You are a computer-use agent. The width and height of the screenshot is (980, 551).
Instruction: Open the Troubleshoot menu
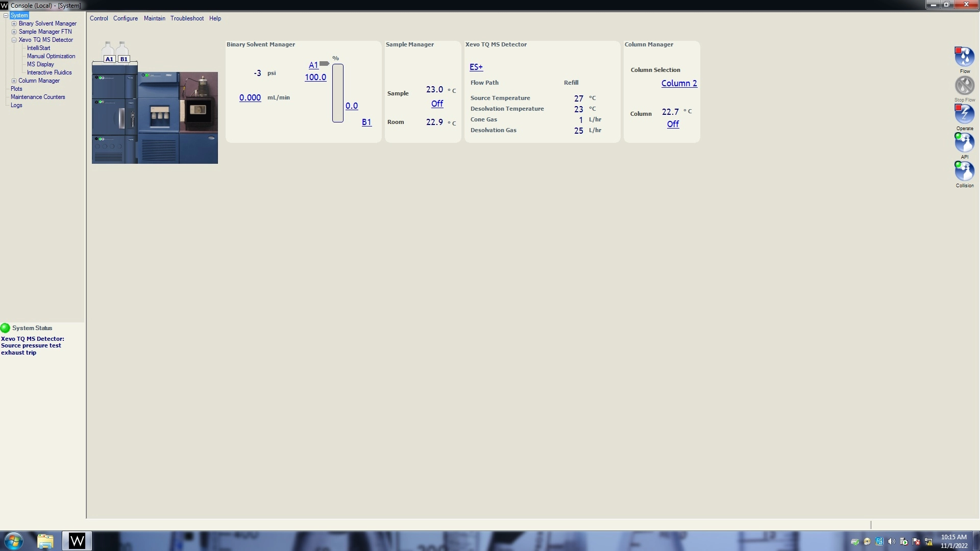point(187,18)
